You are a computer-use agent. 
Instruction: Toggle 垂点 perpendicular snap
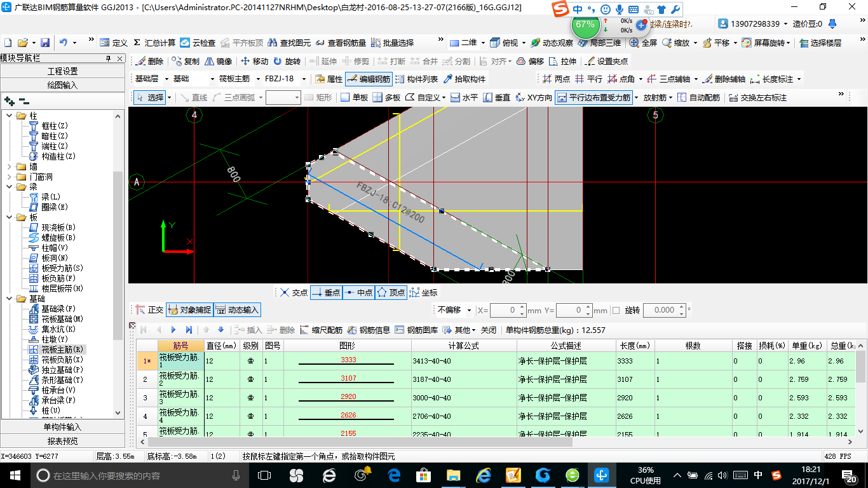326,292
